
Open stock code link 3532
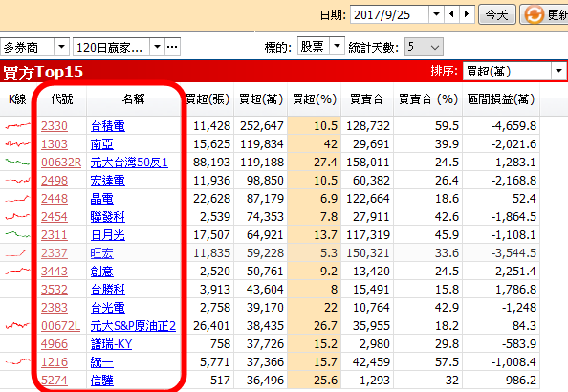(x=55, y=290)
